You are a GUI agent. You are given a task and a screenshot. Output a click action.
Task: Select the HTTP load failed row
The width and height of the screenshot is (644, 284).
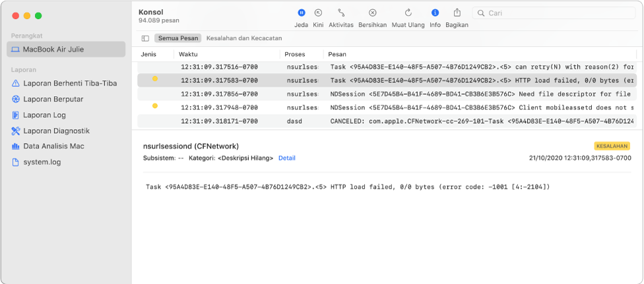pyautogui.click(x=387, y=80)
